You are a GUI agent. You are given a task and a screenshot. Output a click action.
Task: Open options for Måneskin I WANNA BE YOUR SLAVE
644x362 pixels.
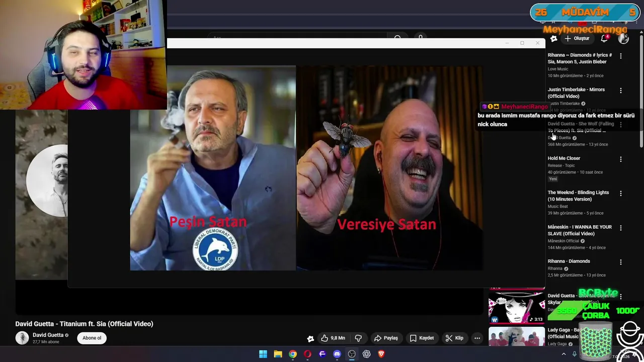[x=621, y=228]
